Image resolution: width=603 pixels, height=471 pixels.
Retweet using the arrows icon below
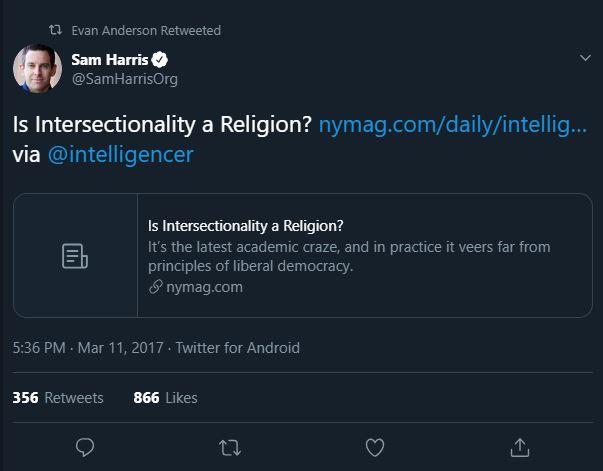[x=230, y=445]
